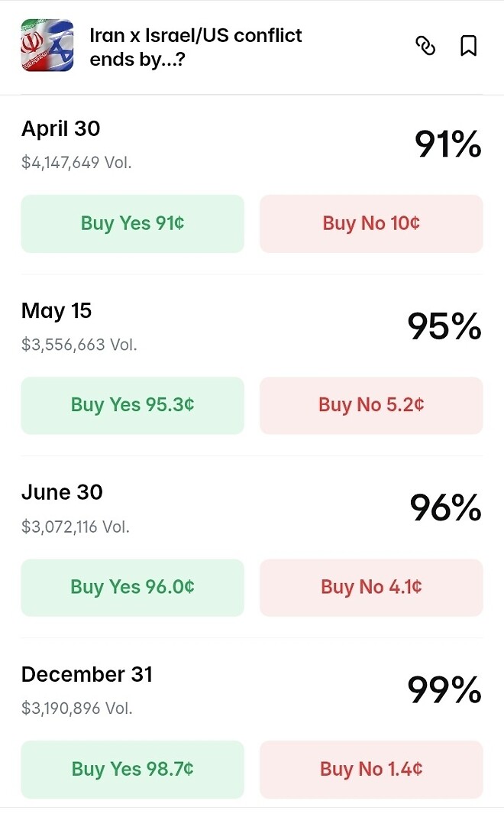Select Buy Yes 96.0¢ for June 30
This screenshot has width=504, height=817.
132,587
